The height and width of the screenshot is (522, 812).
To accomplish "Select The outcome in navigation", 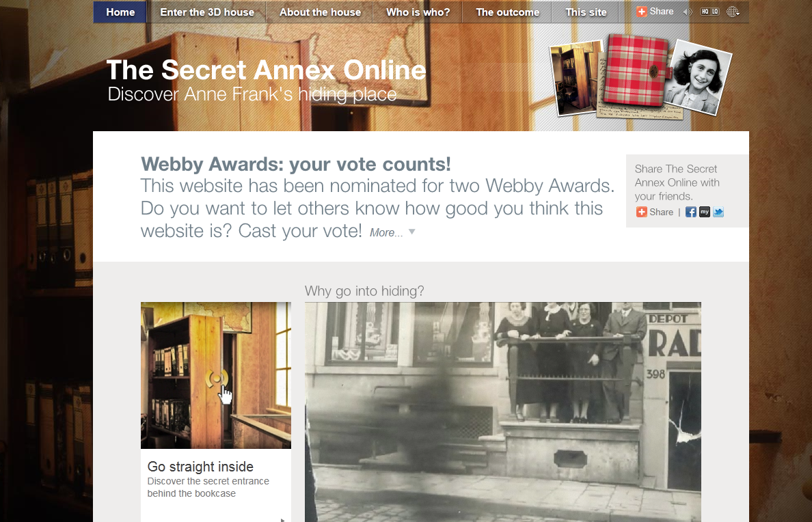I will pyautogui.click(x=507, y=12).
